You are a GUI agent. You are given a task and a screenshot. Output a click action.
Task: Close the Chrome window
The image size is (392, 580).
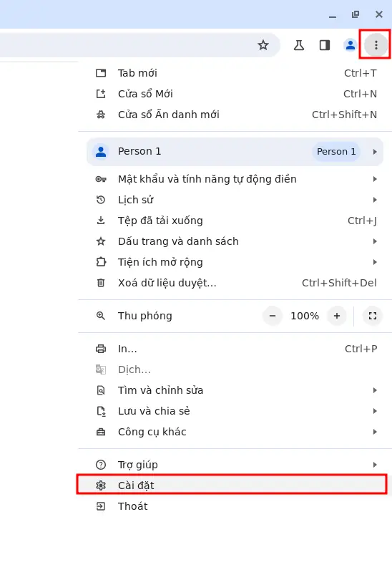click(378, 14)
